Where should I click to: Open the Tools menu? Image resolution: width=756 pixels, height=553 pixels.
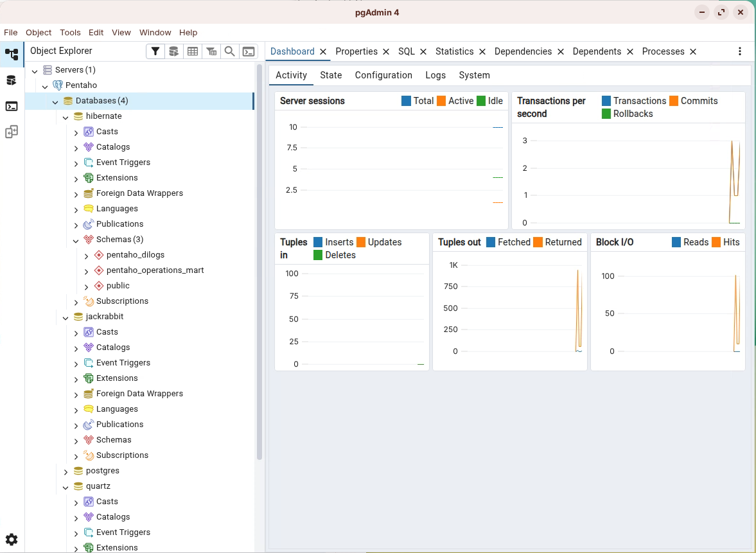(70, 33)
